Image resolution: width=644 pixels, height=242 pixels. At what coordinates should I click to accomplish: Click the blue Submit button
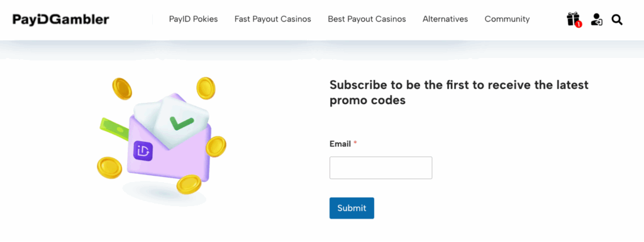tap(352, 208)
